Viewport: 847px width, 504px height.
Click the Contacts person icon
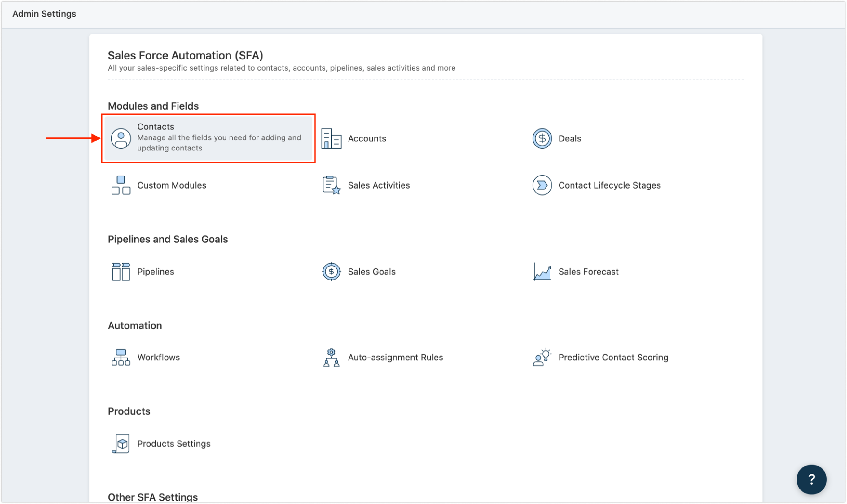click(x=121, y=138)
